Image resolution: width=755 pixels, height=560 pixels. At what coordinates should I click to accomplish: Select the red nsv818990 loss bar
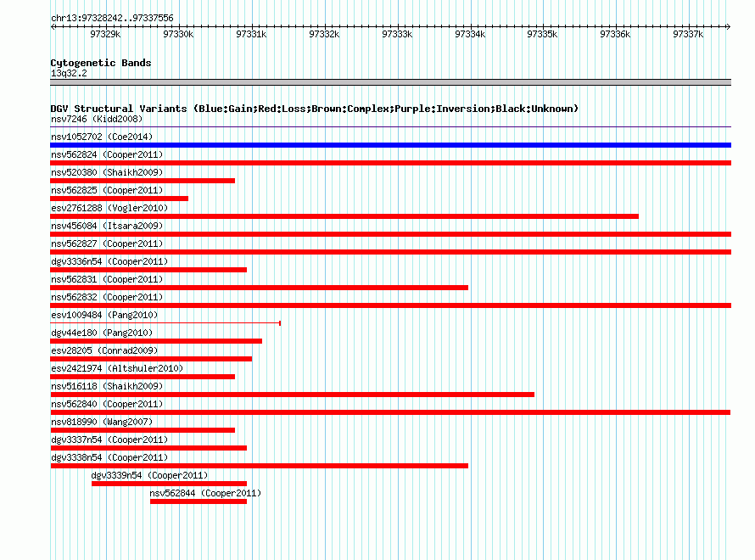[x=143, y=430]
